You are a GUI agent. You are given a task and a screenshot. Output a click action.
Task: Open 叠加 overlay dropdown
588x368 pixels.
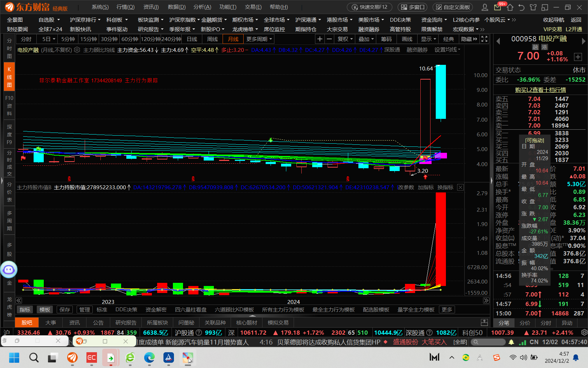point(366,39)
